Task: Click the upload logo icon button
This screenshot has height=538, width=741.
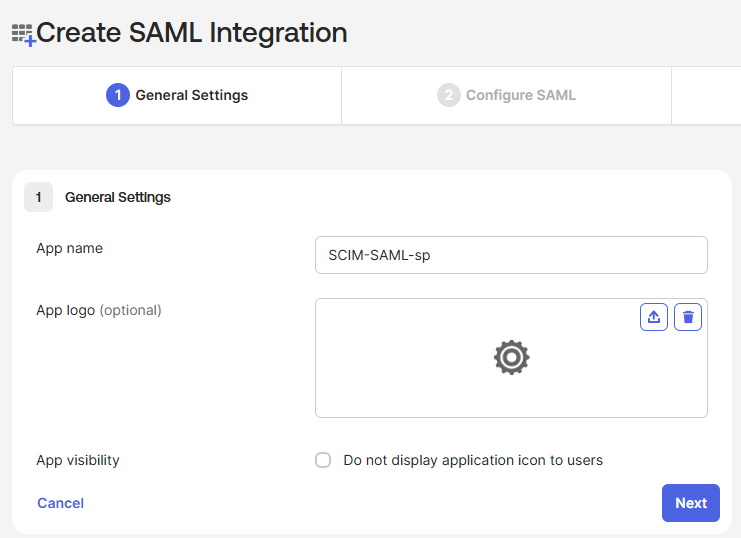Action: (x=654, y=317)
